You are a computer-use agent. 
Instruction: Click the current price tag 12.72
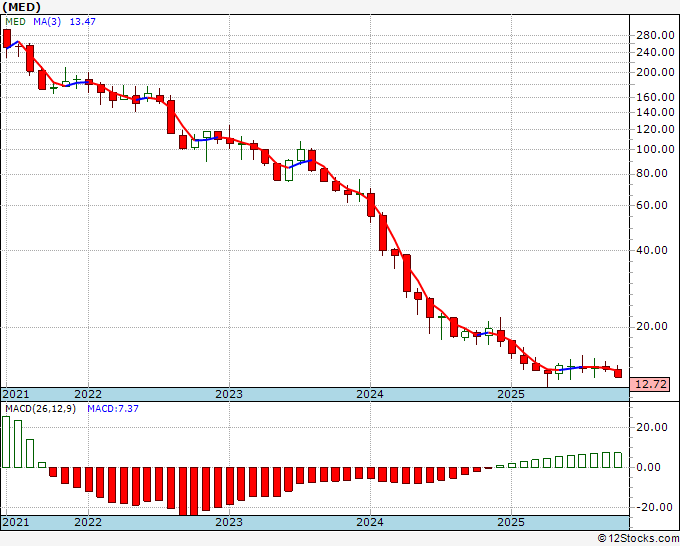click(652, 384)
